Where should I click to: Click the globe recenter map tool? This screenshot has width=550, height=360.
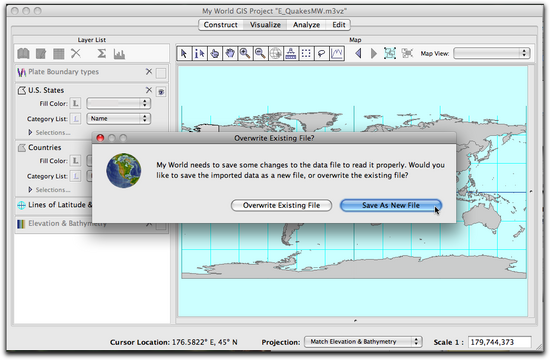[x=276, y=54]
